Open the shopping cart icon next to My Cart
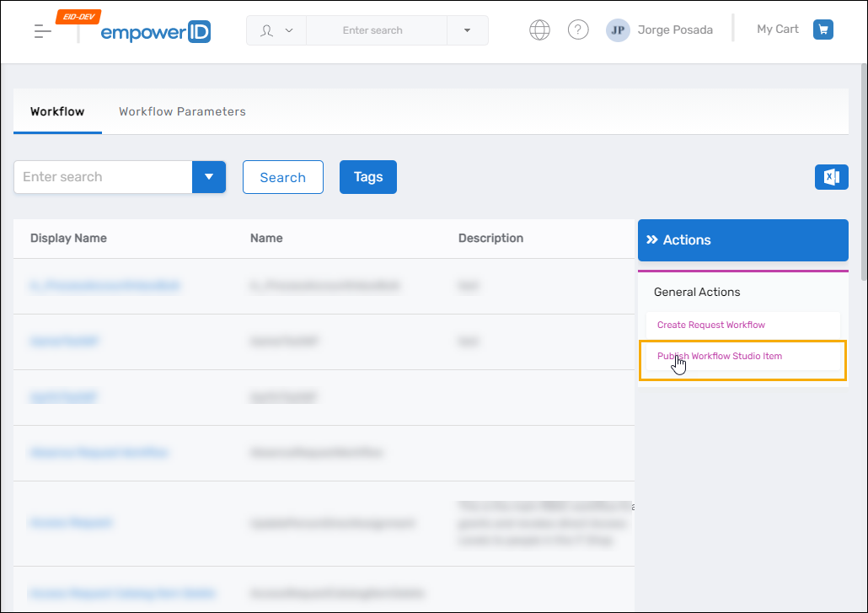Viewport: 868px width, 613px height. pos(822,29)
